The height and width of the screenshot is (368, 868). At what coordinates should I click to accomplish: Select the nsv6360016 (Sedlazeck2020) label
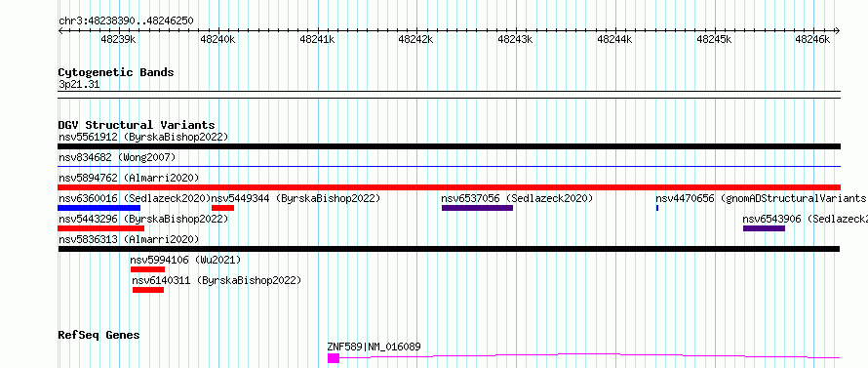click(x=135, y=198)
